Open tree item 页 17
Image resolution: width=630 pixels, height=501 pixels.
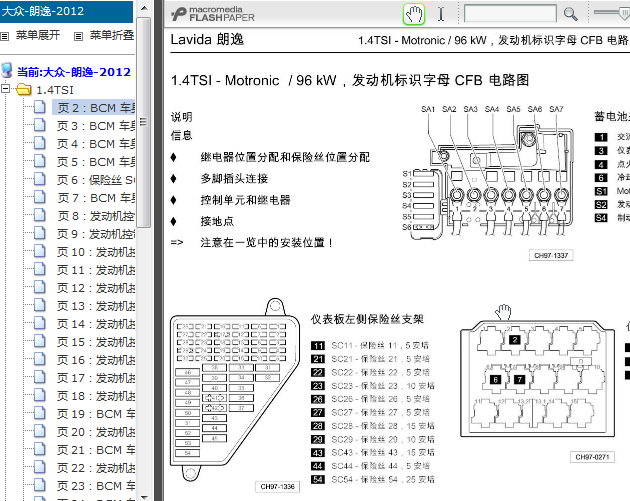pos(96,378)
